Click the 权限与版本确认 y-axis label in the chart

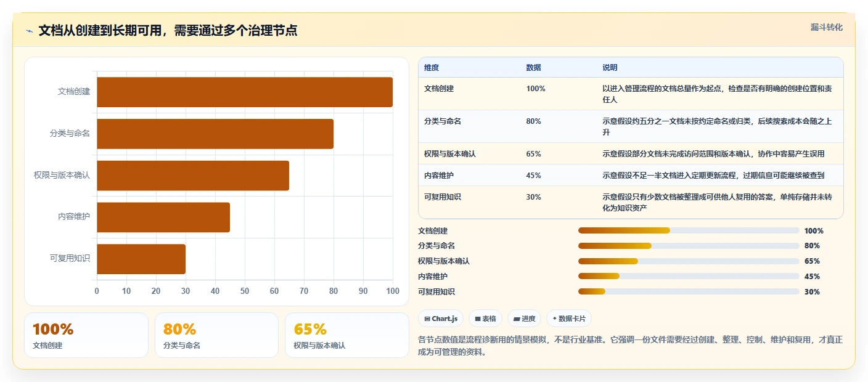coord(62,175)
